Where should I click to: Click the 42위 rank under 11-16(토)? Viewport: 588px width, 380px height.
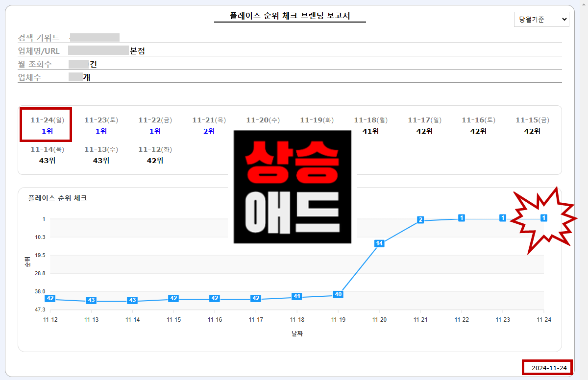tap(478, 131)
